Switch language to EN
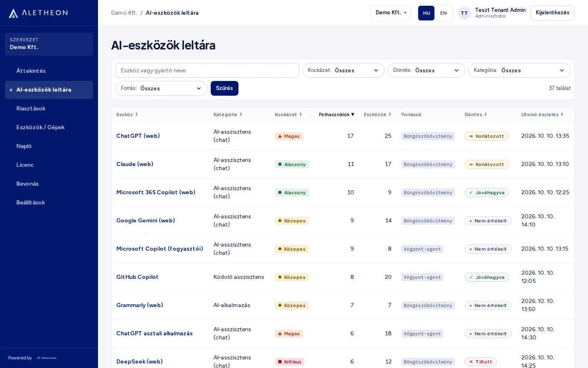Screen dimensions: 588x368 [x=443, y=13]
